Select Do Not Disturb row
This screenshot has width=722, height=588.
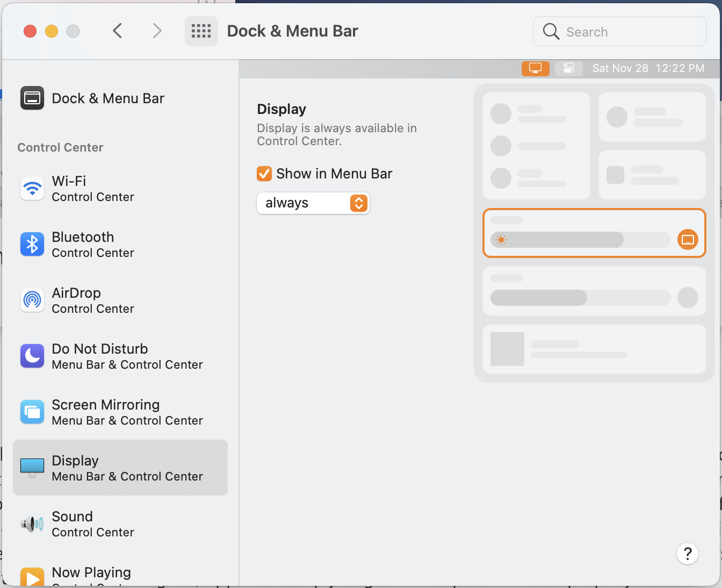pyautogui.click(x=120, y=356)
